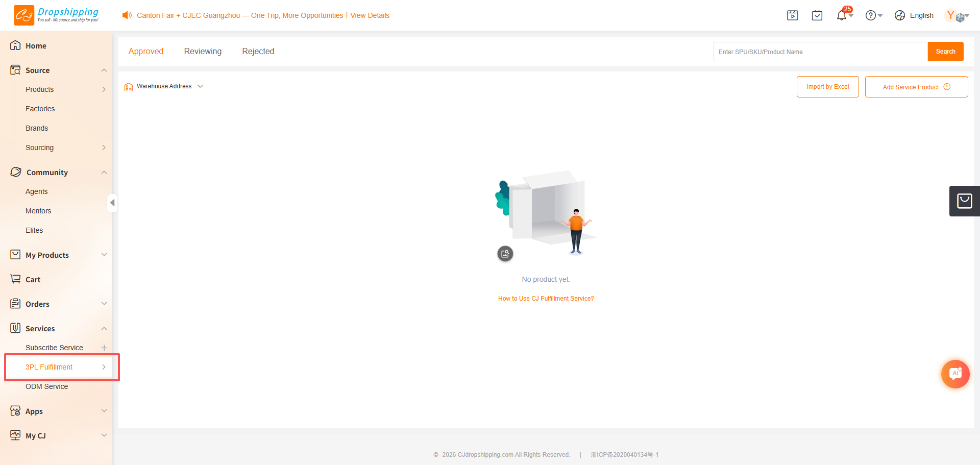Click the Import by Excel button
Viewport: 980px width, 465px height.
[827, 87]
